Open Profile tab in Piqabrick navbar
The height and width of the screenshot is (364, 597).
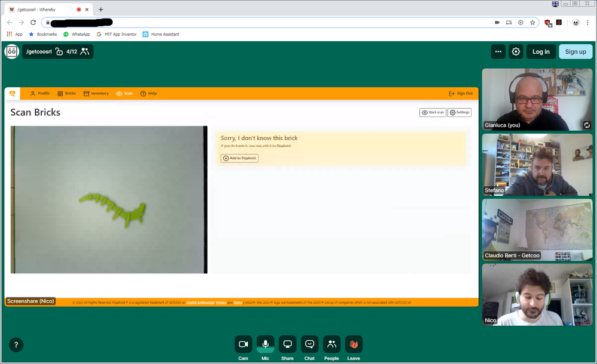(x=40, y=93)
